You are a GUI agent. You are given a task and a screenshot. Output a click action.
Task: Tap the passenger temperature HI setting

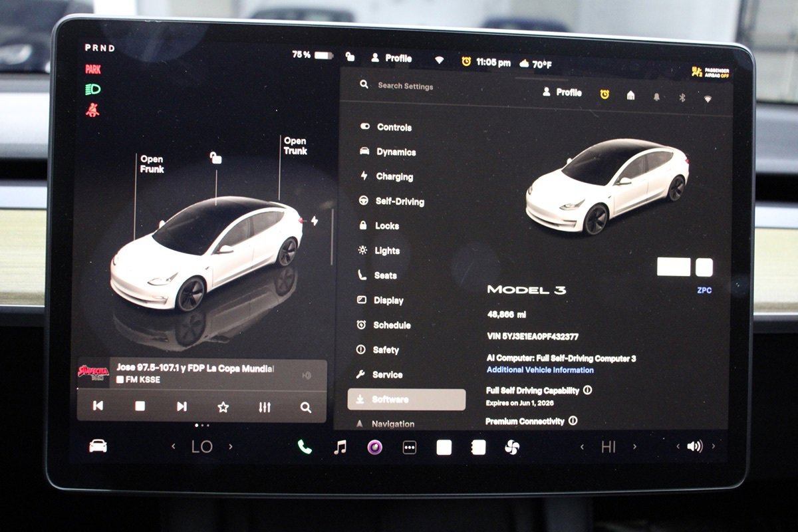point(608,447)
